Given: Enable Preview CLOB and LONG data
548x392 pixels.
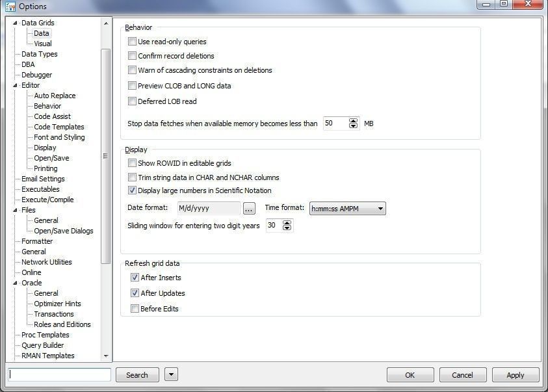Looking at the screenshot, I should tap(132, 86).
